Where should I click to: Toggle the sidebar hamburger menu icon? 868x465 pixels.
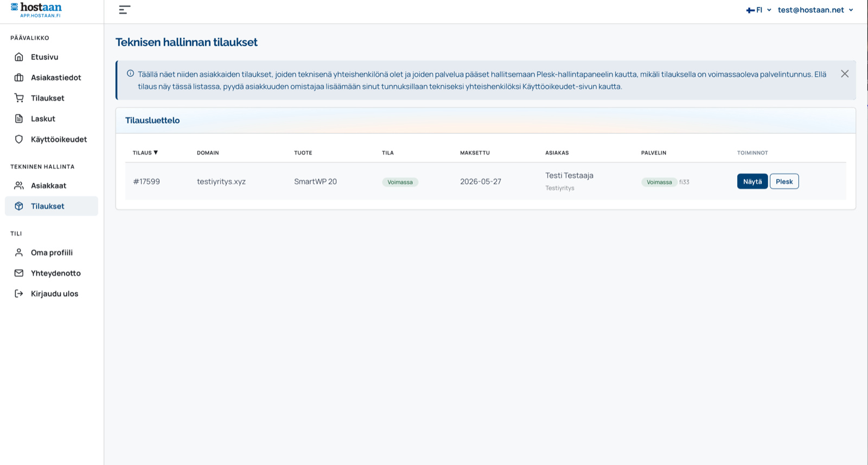pos(124,10)
